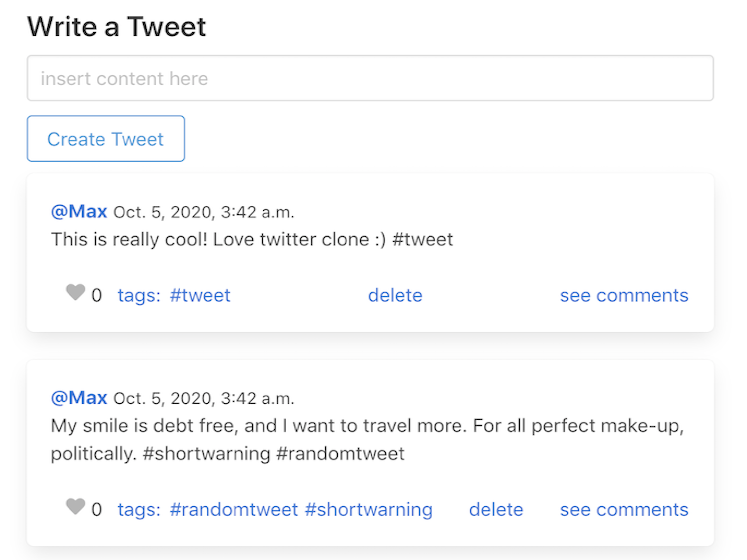Click the heart icon on the second tweet
The height and width of the screenshot is (560, 747).
[x=75, y=506]
